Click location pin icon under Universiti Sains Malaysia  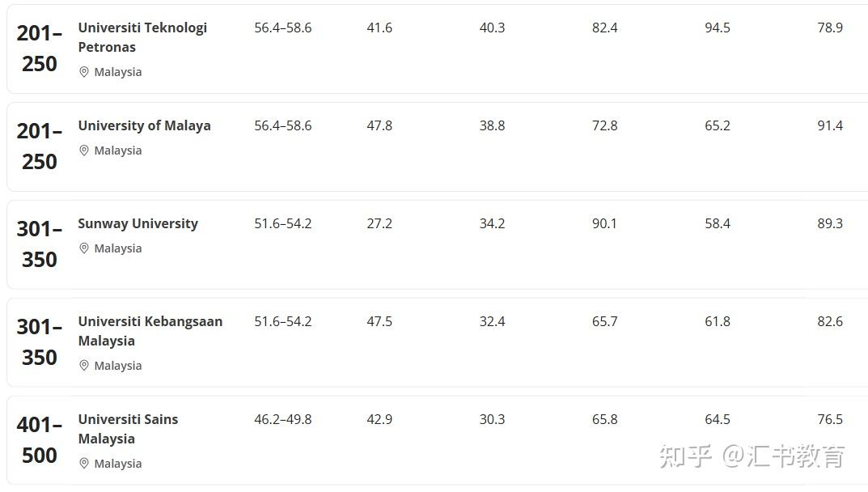(83, 464)
